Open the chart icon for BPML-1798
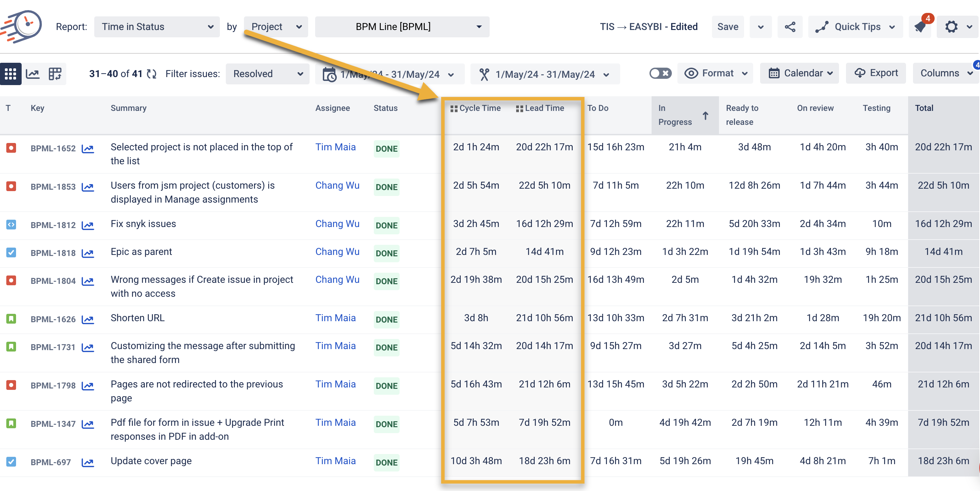Image resolution: width=980 pixels, height=491 pixels. click(88, 386)
